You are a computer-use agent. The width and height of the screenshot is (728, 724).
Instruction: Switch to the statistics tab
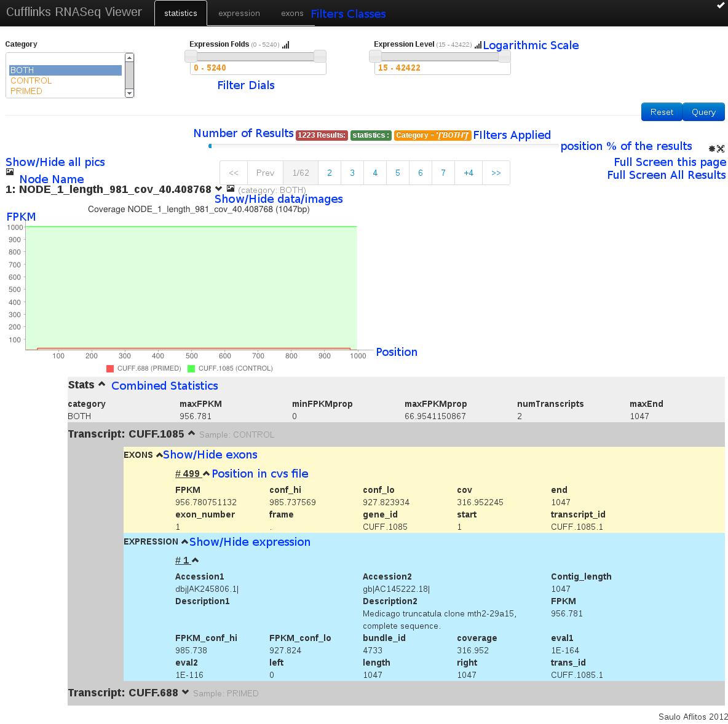(x=181, y=14)
